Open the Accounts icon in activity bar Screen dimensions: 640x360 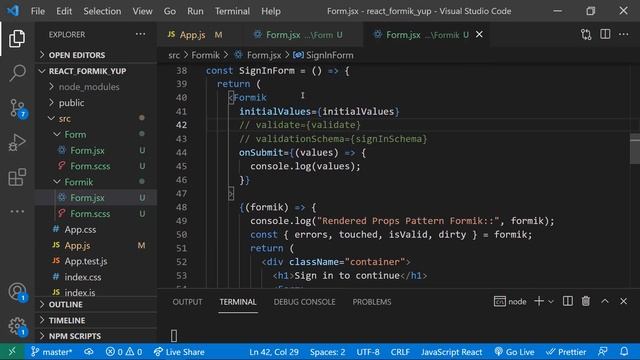click(x=17, y=292)
